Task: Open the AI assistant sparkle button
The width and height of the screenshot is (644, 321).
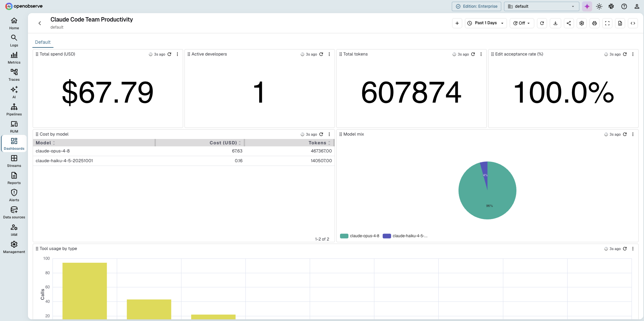Action: 587,6
